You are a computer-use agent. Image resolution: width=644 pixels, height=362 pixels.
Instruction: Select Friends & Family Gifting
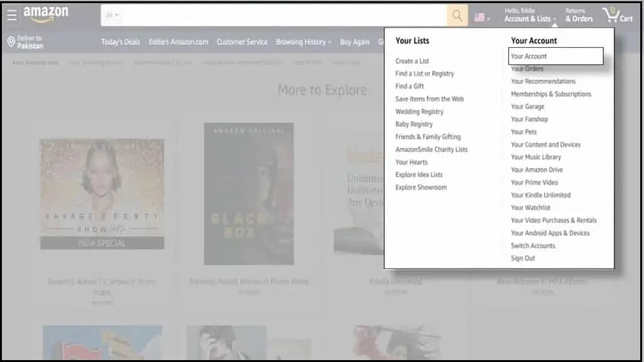click(428, 137)
